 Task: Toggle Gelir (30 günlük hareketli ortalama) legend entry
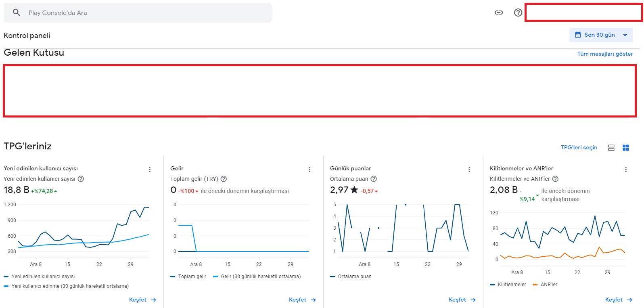257,277
